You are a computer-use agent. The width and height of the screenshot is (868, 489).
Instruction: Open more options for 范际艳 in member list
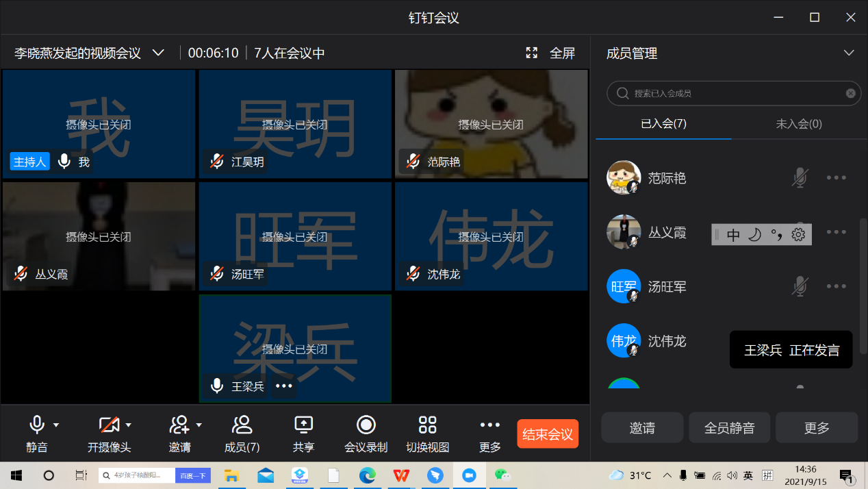(x=836, y=178)
